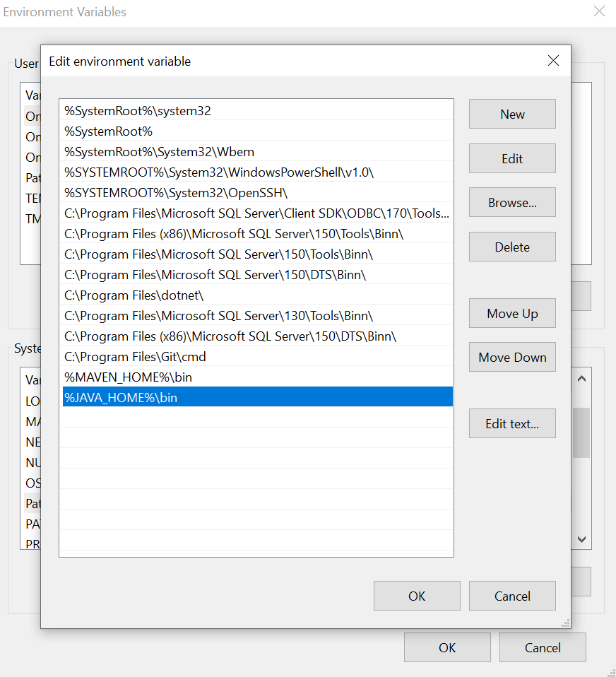Select the %SystemRoot%\System32\Wbem entry
This screenshot has height=677, width=616.
pyautogui.click(x=258, y=152)
